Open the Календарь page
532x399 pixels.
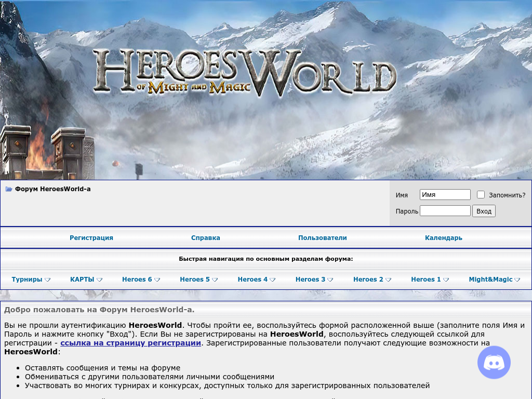click(443, 238)
